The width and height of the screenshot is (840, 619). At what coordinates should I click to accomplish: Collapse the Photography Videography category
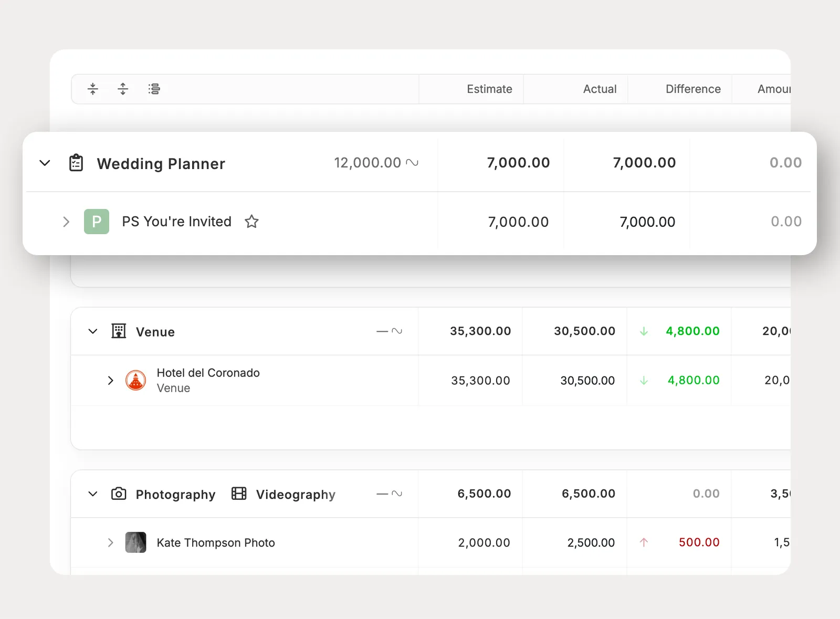tap(93, 494)
